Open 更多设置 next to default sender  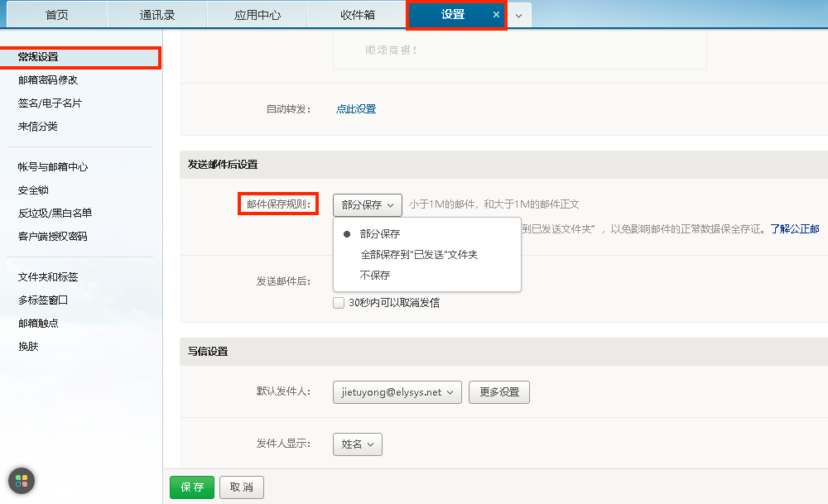click(498, 393)
